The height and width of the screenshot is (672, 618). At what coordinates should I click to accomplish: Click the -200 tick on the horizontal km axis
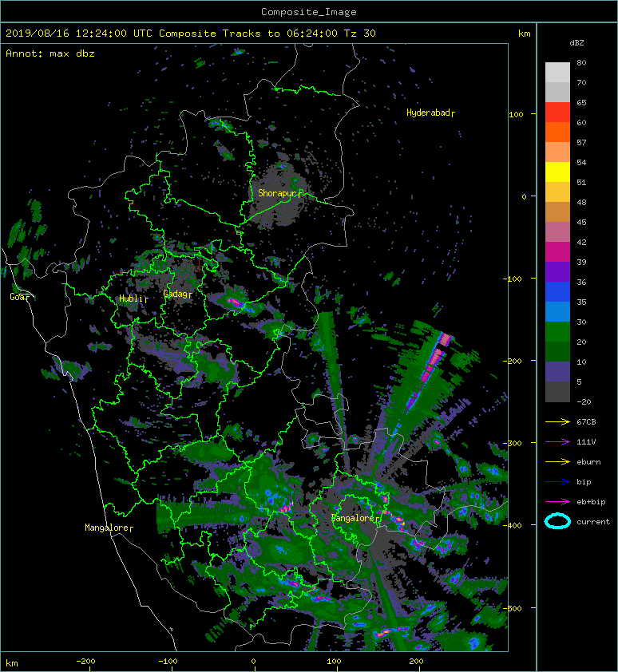(x=85, y=661)
